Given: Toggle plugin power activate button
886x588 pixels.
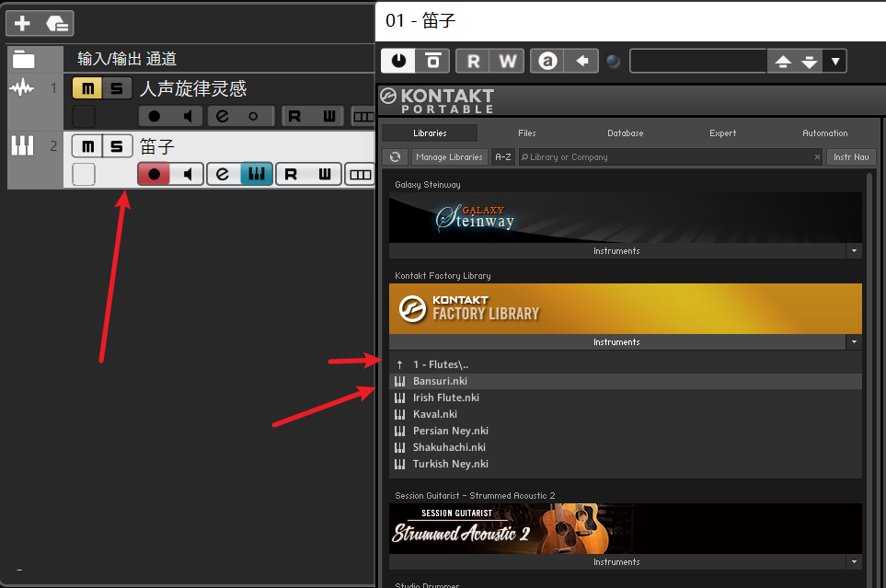Looking at the screenshot, I should pos(398,61).
